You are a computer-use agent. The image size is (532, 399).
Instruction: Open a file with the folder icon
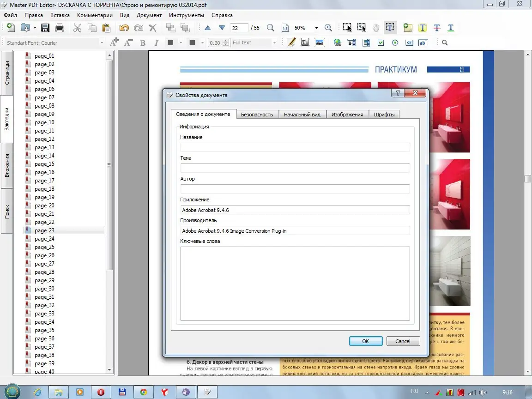pos(25,28)
